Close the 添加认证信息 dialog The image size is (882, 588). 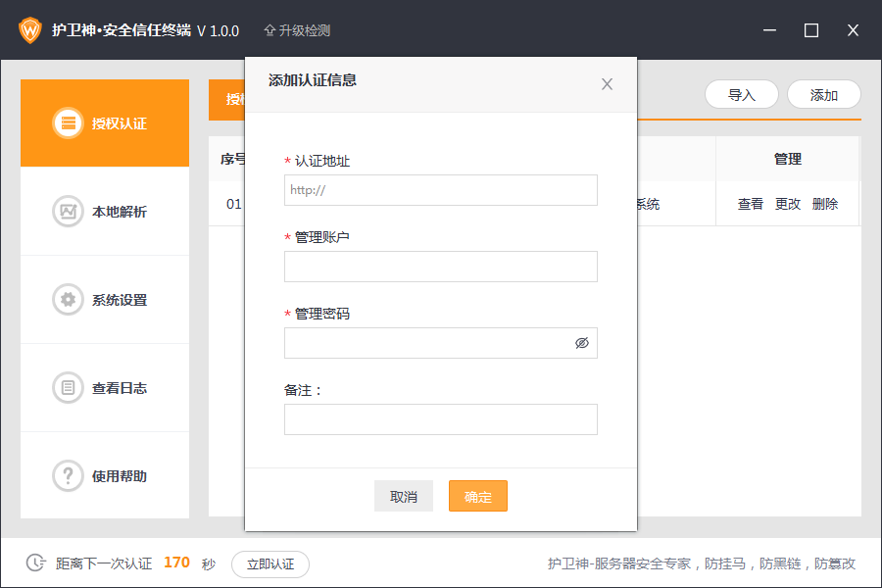point(607,84)
